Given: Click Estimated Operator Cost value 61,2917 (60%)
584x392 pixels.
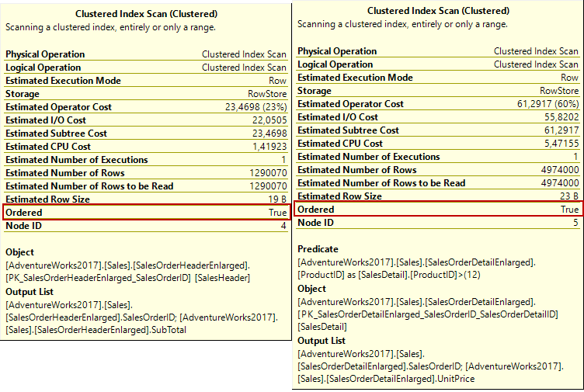Looking at the screenshot, I should [547, 104].
